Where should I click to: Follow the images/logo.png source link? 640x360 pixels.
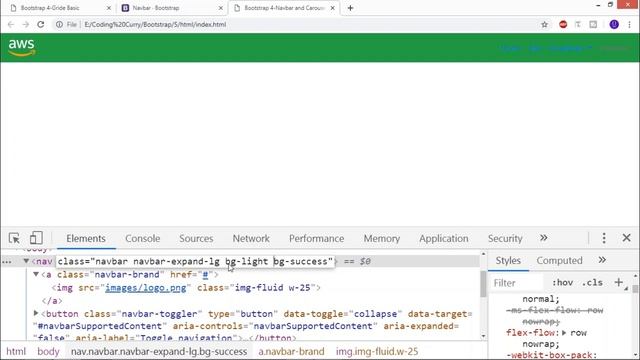click(x=146, y=288)
